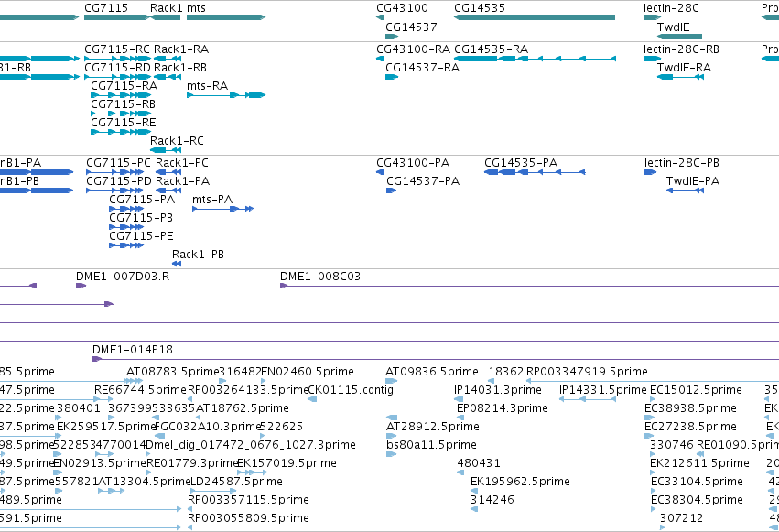
Task: Click transcript CG43100-RA
Action: (x=414, y=49)
